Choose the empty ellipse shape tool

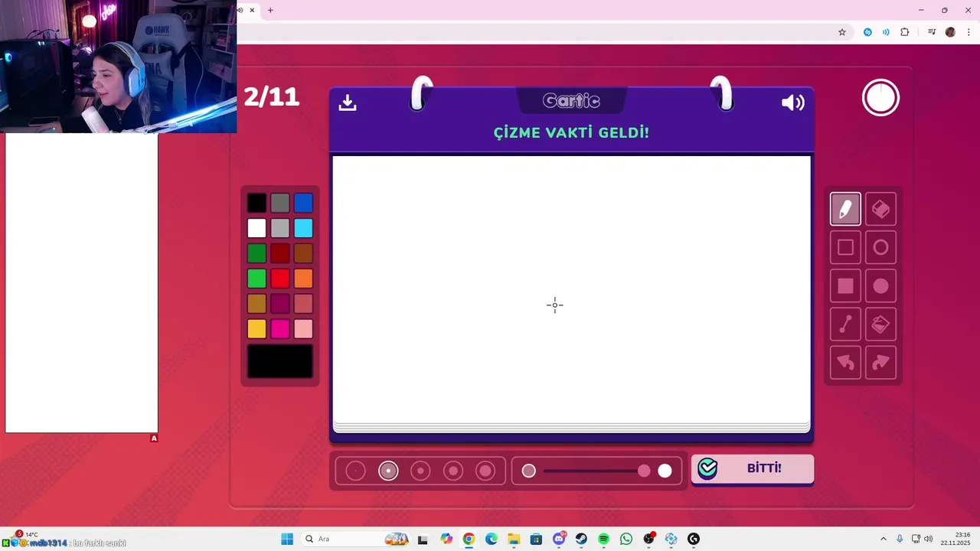[880, 247]
